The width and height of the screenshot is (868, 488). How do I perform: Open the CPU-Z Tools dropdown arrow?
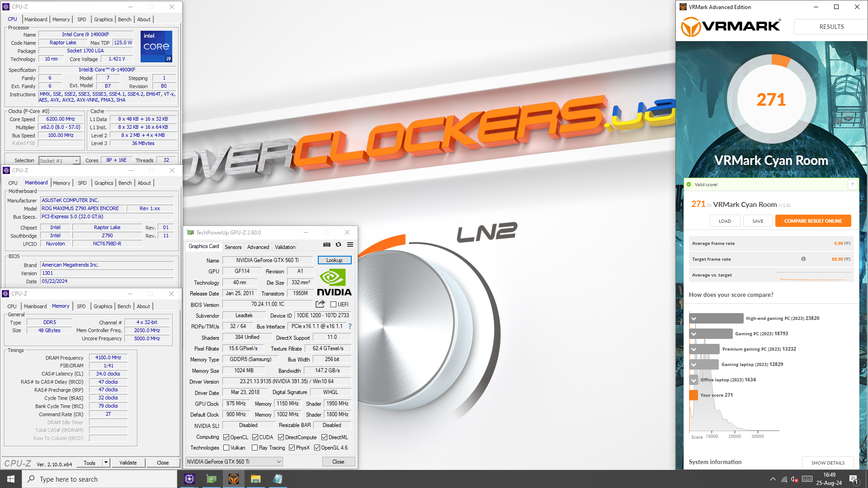pyautogui.click(x=106, y=463)
